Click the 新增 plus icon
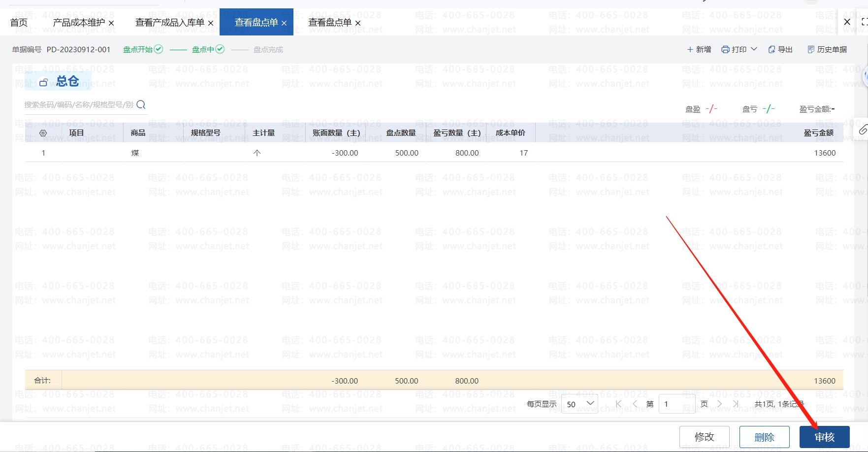The width and height of the screenshot is (868, 452). 690,50
